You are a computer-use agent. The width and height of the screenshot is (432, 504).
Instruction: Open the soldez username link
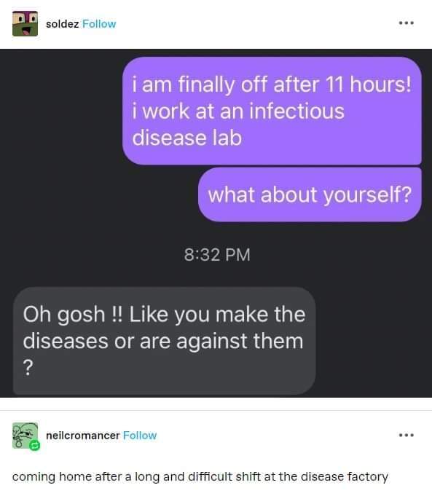tap(63, 24)
